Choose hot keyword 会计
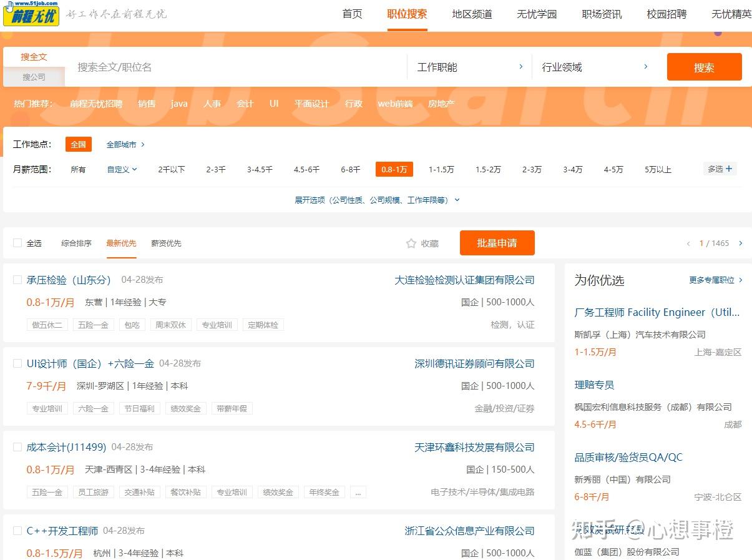 (245, 104)
